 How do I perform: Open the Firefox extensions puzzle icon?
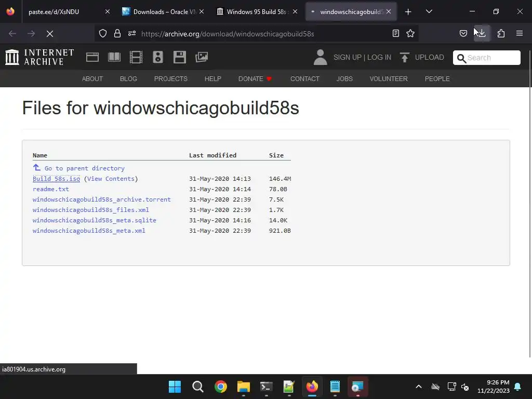click(501, 33)
